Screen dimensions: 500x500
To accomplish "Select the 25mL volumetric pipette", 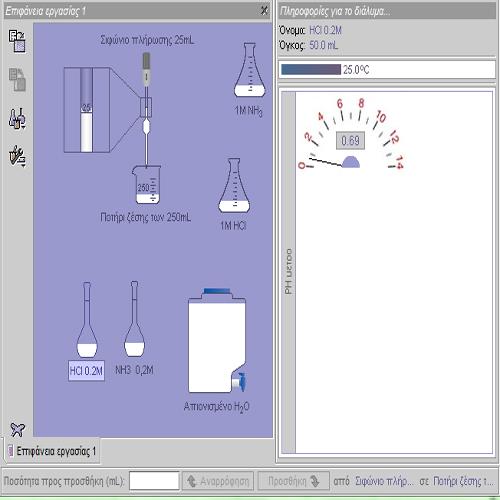I will point(146,110).
